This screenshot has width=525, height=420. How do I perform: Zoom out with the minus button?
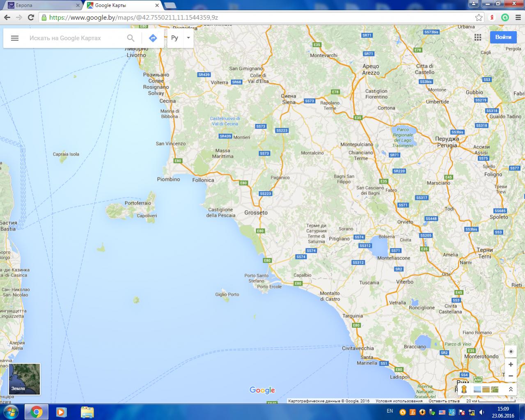(x=511, y=376)
